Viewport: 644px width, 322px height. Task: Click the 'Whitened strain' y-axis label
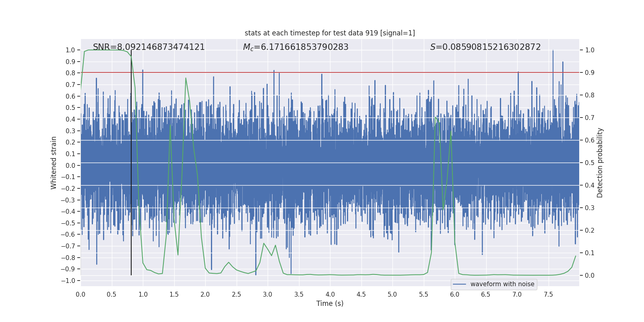click(x=54, y=163)
